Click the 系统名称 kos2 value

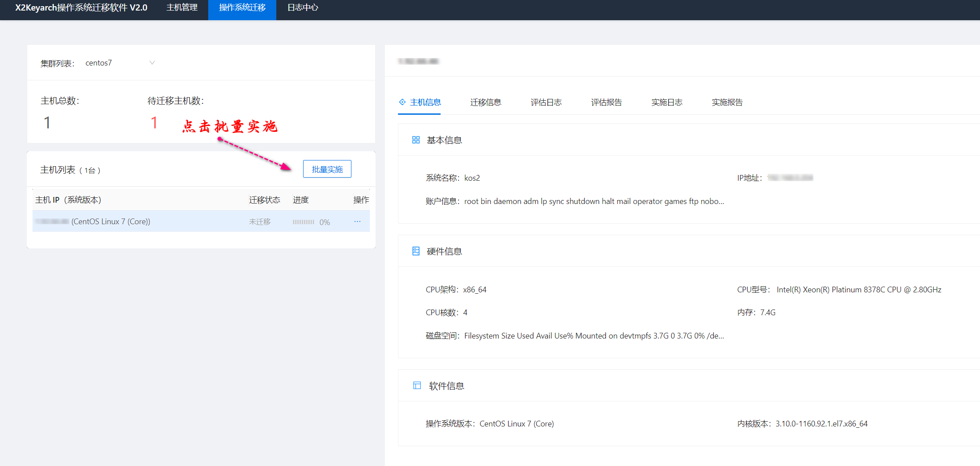(x=472, y=178)
